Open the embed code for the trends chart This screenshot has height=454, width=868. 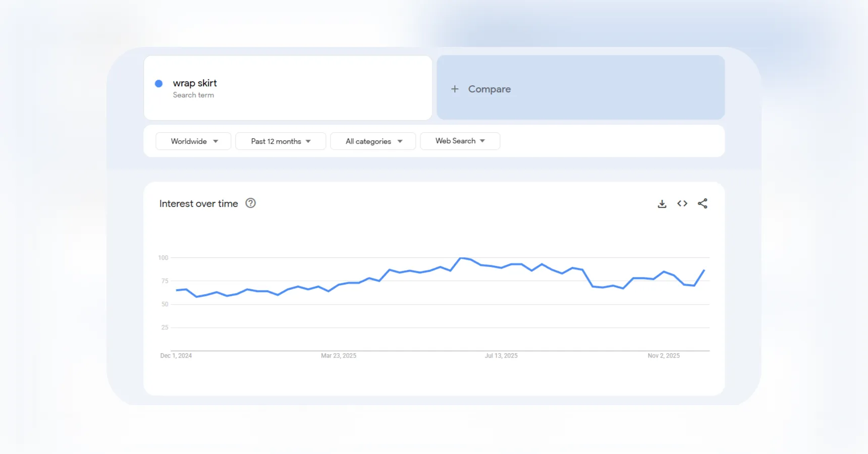[682, 203]
